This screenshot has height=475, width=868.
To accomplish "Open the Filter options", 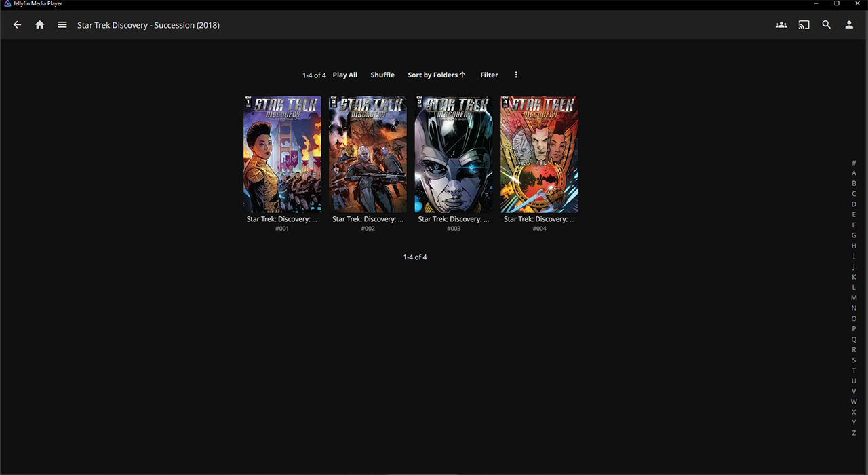I will point(489,75).
